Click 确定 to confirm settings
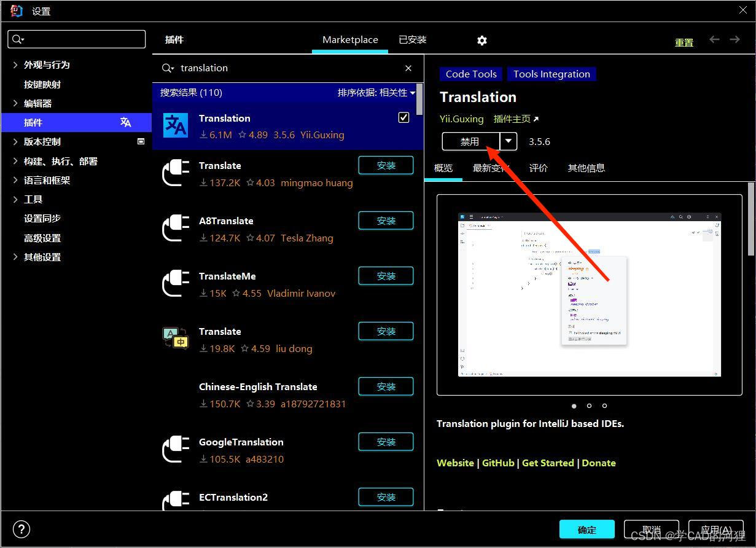This screenshot has height=548, width=756. pos(587,530)
